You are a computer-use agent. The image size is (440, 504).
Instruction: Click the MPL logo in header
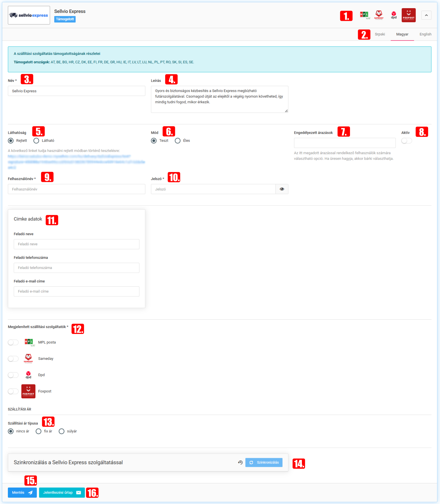pyautogui.click(x=365, y=15)
